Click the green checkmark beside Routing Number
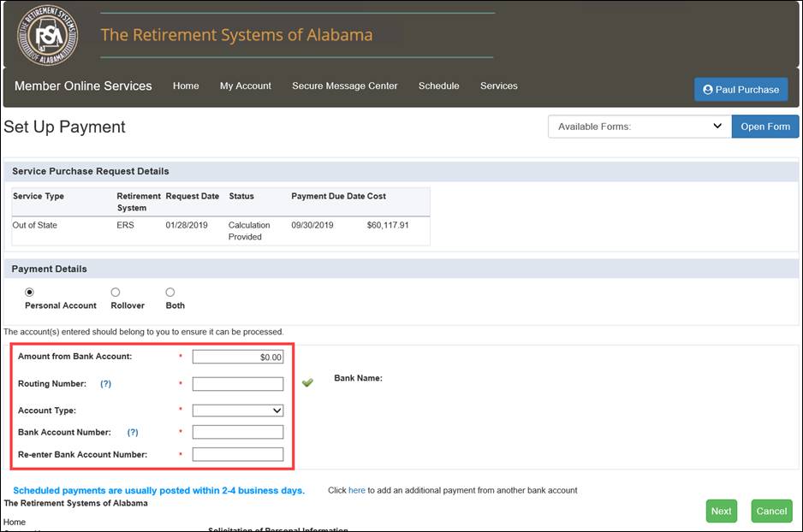Viewport: 803px width, 532px height. pos(307,383)
